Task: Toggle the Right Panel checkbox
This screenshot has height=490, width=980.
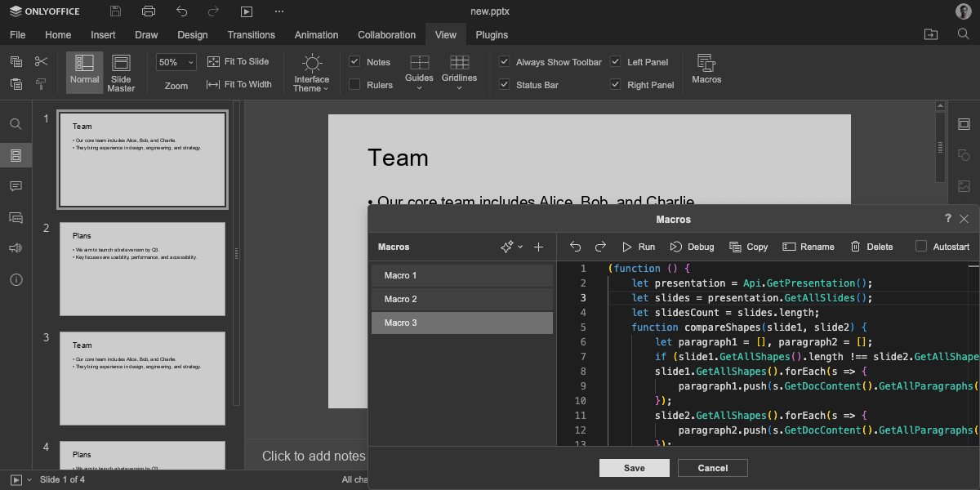Action: coord(615,84)
